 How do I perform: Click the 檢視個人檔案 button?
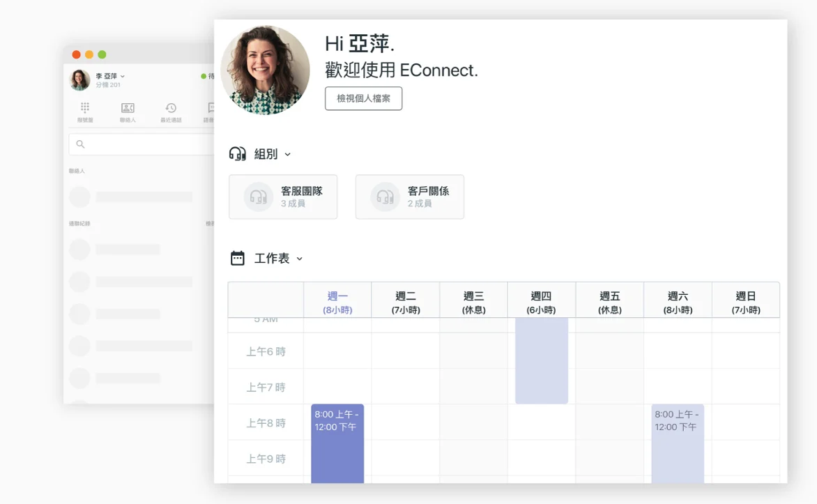point(363,98)
